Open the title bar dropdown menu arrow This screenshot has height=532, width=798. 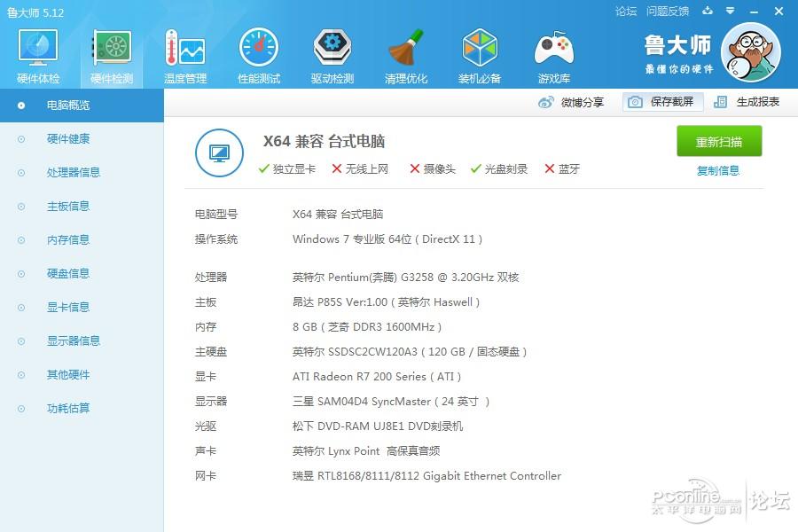(x=730, y=11)
